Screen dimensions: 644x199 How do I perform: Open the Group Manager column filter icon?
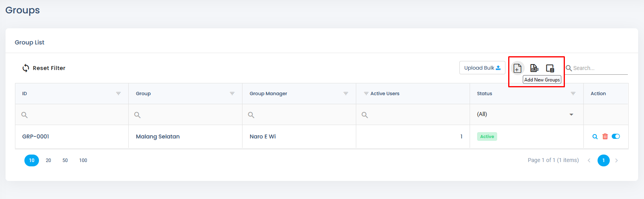[346, 94]
